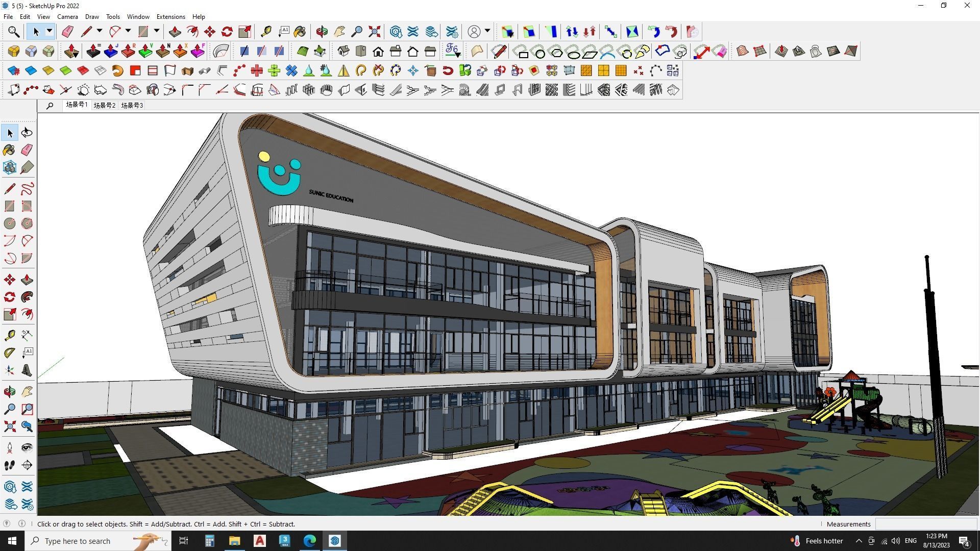Choose the Position Camera tool
Screen dimensions: 980x551
click(x=10, y=448)
